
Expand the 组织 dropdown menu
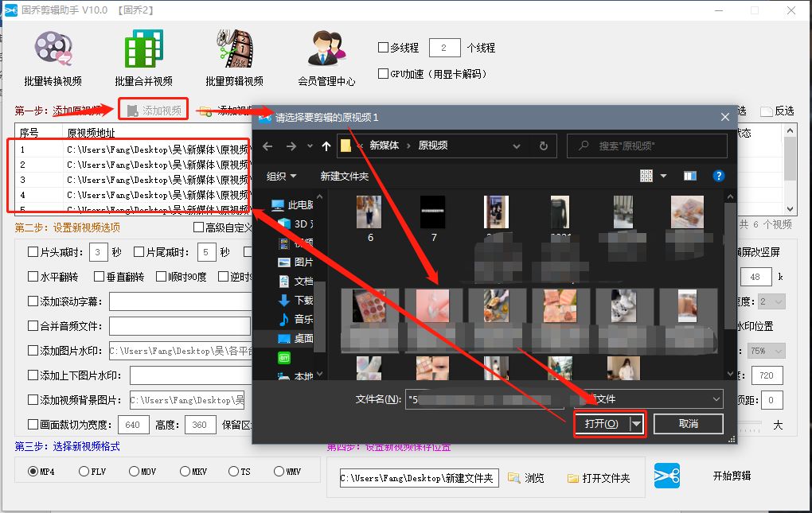click(x=281, y=177)
